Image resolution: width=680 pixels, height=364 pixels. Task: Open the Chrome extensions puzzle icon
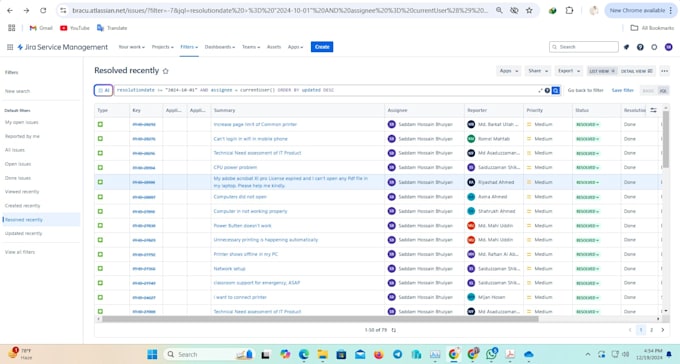tap(569, 10)
